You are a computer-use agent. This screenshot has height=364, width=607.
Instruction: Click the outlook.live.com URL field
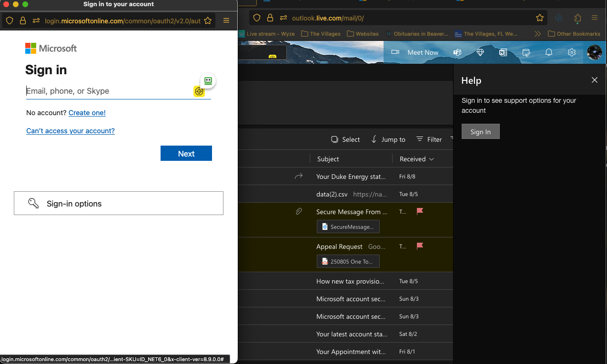pyautogui.click(x=328, y=18)
